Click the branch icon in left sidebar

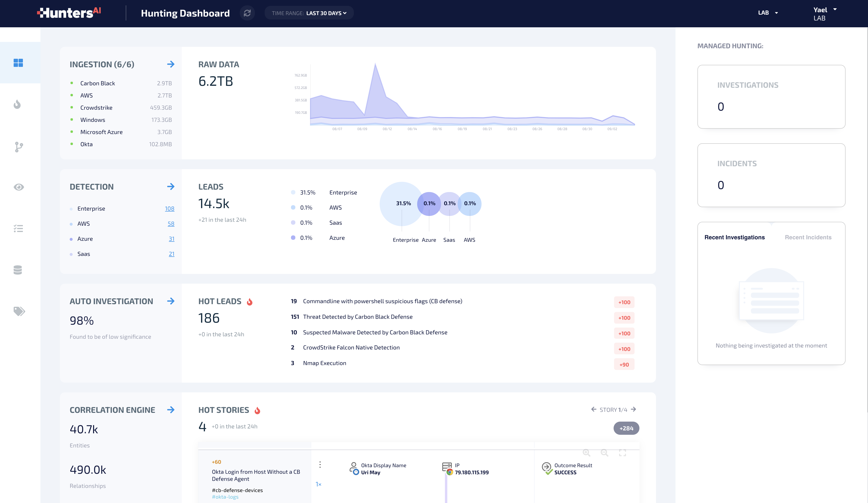(19, 147)
